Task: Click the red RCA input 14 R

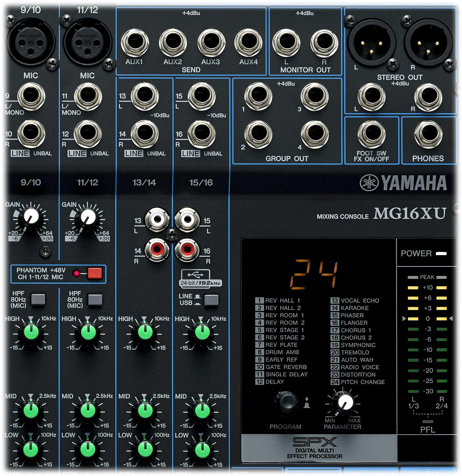Action: 157,249
